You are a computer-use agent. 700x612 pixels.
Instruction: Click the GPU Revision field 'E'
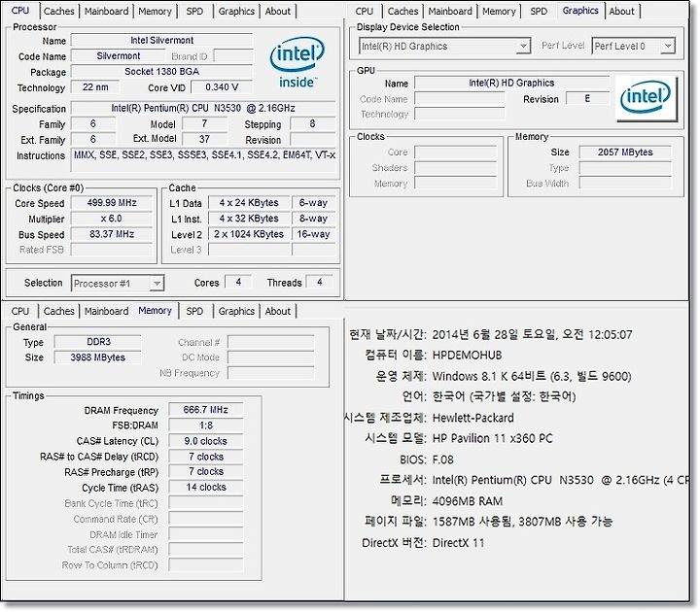(587, 98)
